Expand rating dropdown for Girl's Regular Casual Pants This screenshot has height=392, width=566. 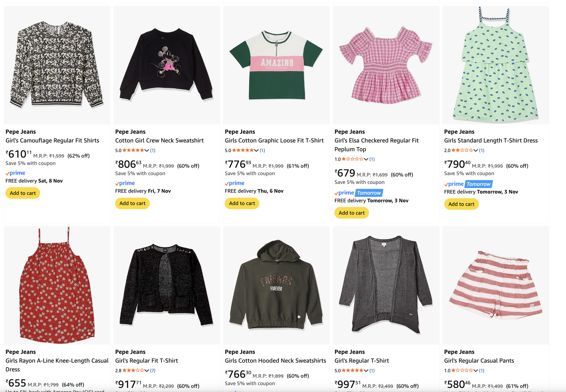point(476,371)
